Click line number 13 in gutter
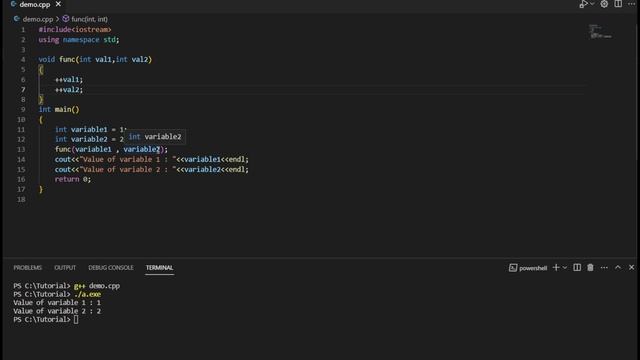Screen dimensions: 640x360 pos(21,149)
